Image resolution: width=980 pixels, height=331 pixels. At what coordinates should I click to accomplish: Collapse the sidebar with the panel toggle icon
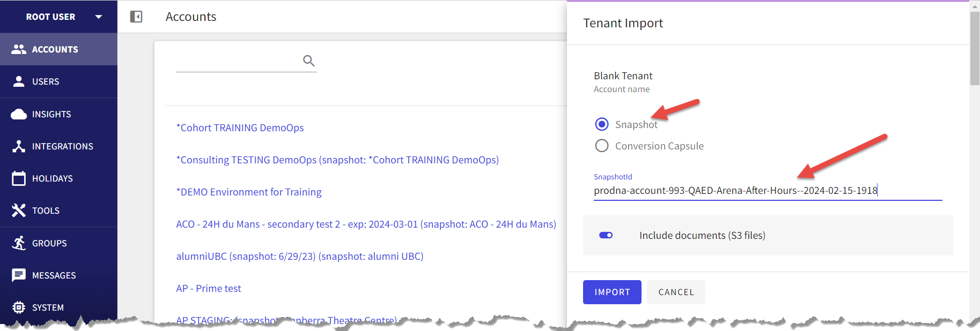click(136, 17)
